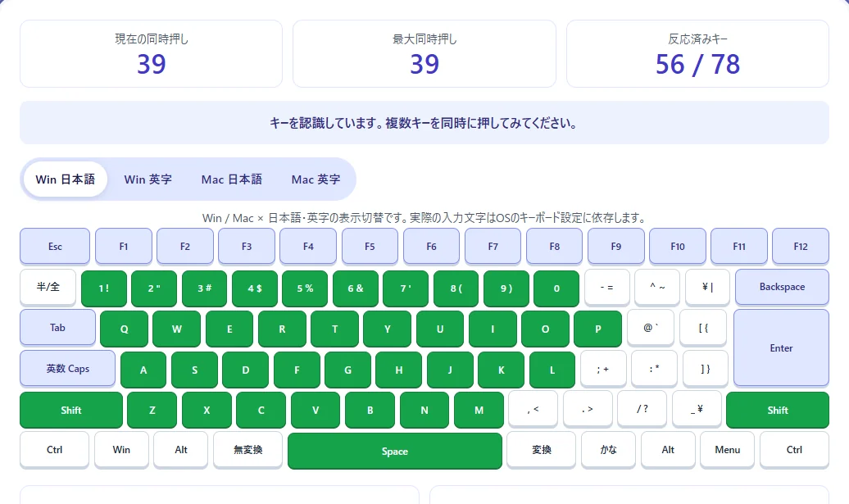Click the - = key

pos(607,288)
